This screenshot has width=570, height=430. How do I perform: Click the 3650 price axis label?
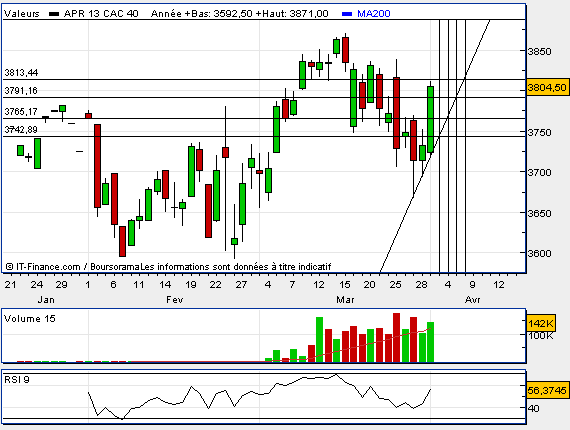click(x=539, y=213)
